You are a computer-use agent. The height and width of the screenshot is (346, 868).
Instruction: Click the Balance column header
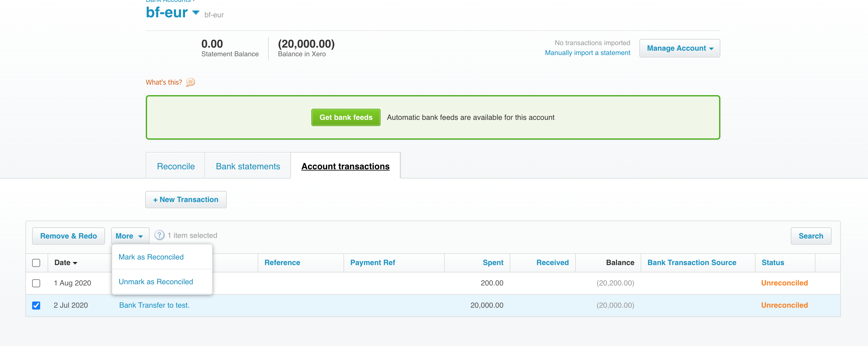tap(620, 263)
